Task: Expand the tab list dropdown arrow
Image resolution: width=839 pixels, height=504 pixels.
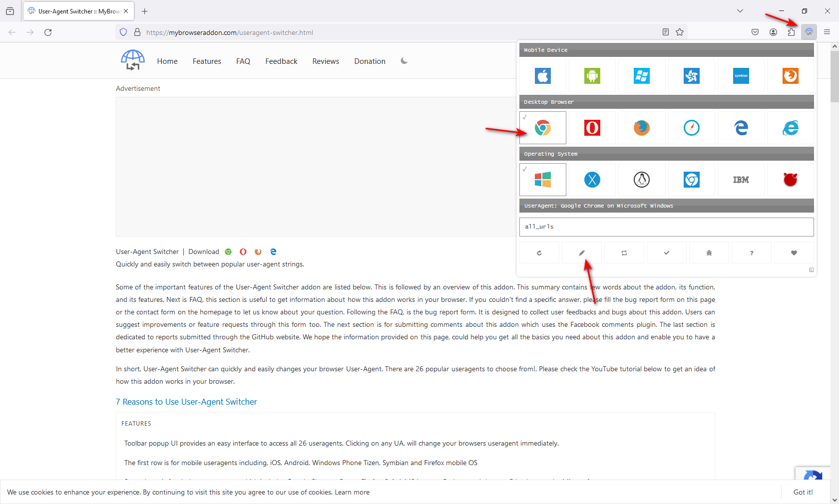Action: [740, 10]
